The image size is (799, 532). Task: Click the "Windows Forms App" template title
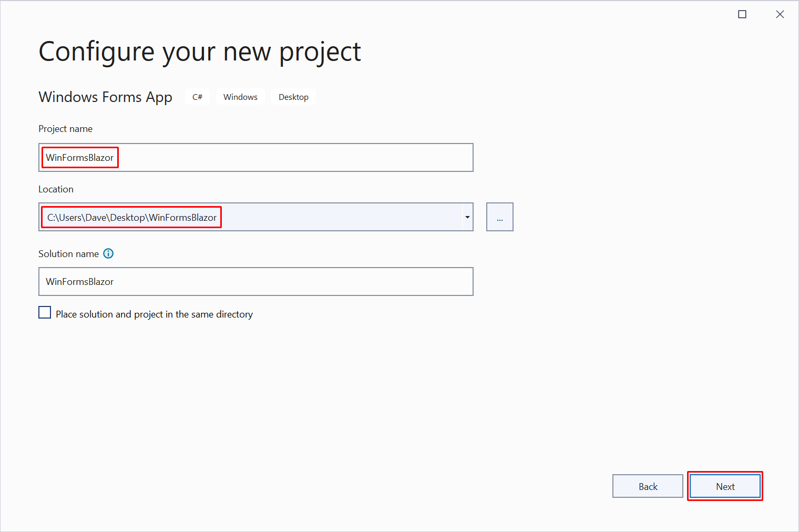click(x=105, y=97)
